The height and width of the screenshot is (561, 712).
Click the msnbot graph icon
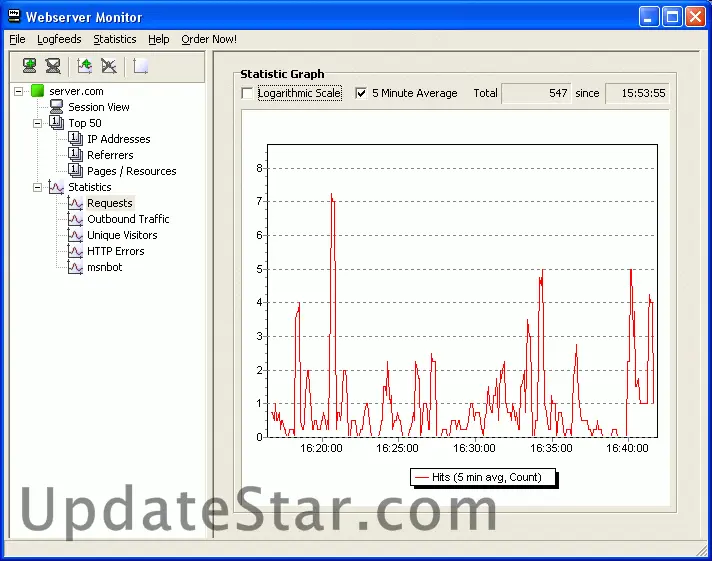75,267
